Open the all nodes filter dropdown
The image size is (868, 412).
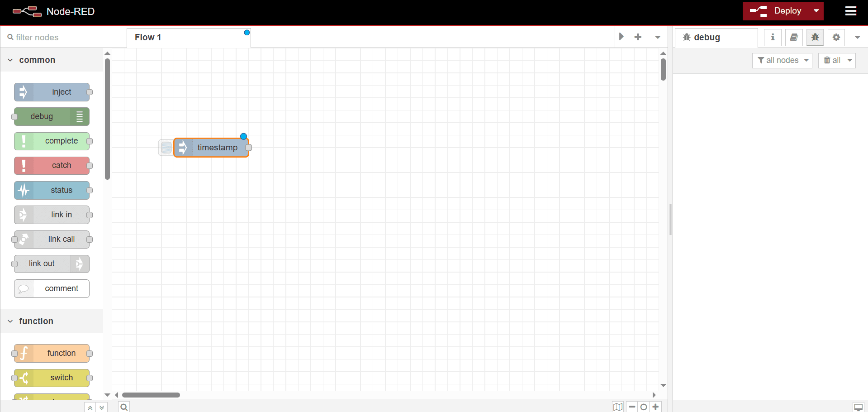[x=783, y=60]
